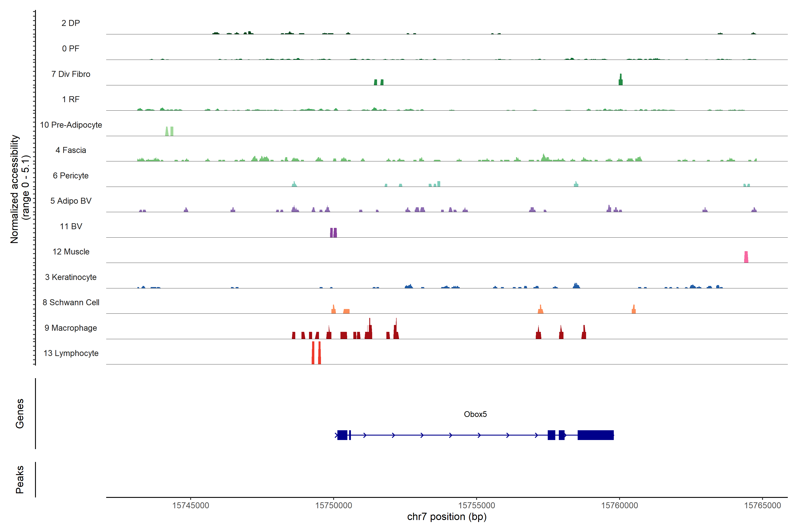Screen dimensions: 798x532
Task: Click the 13 Lymphocyte track label
Action: point(71,353)
